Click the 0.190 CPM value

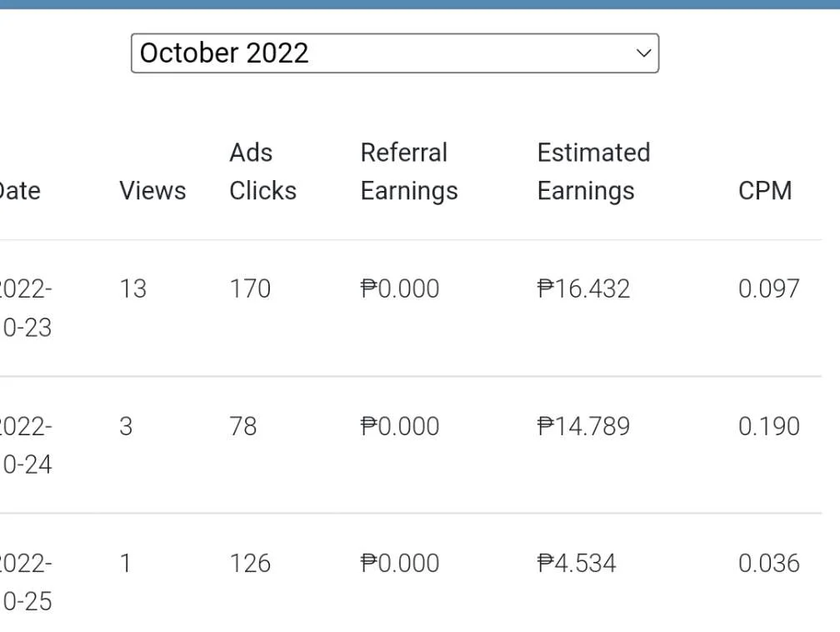pyautogui.click(x=768, y=427)
